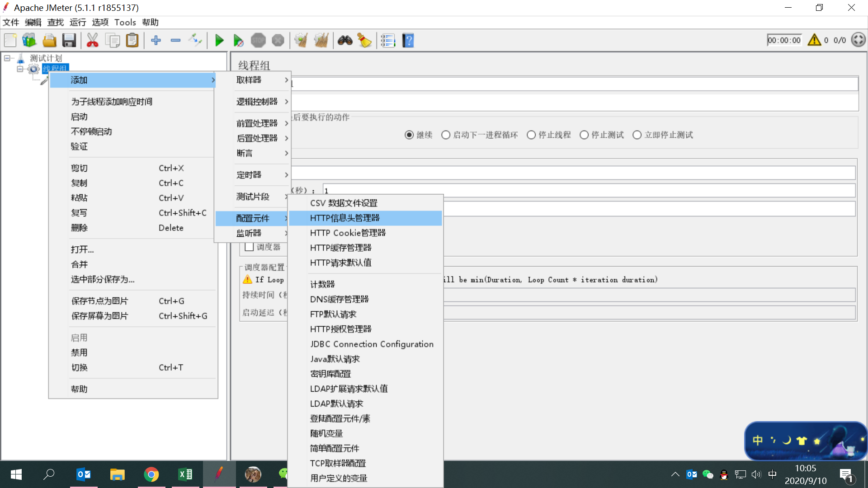Collapse the 测试计划 tree node

[x=7, y=58]
